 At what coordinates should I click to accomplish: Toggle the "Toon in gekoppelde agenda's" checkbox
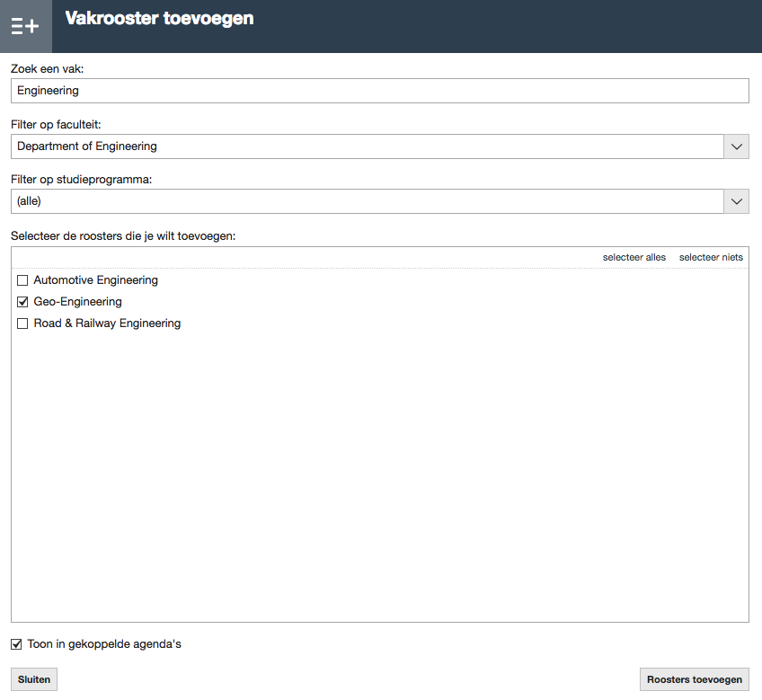[x=16, y=644]
